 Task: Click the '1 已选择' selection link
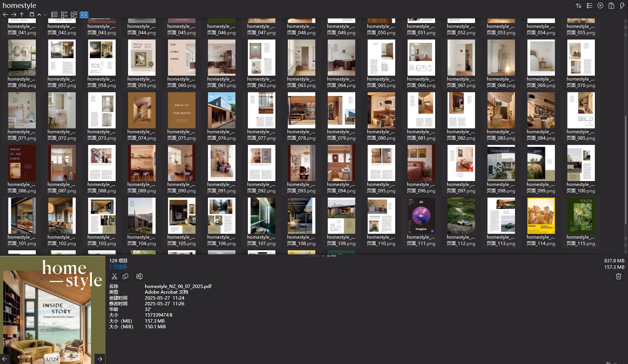(118, 267)
